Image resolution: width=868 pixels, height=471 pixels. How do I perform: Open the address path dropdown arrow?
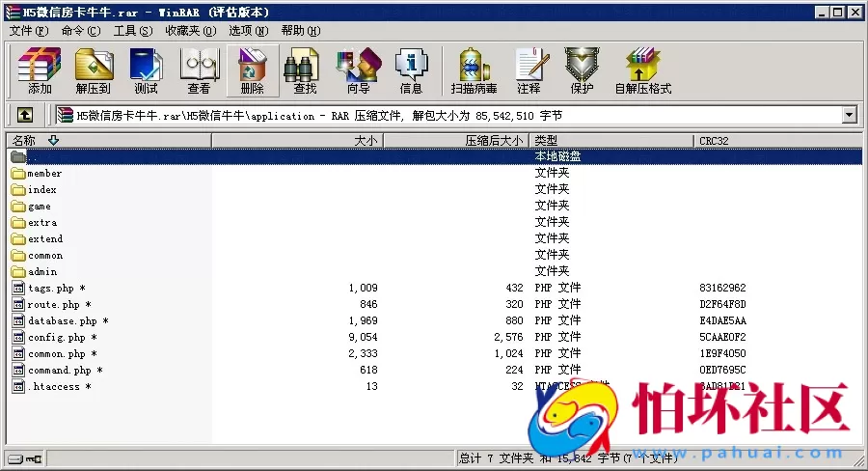[850, 115]
